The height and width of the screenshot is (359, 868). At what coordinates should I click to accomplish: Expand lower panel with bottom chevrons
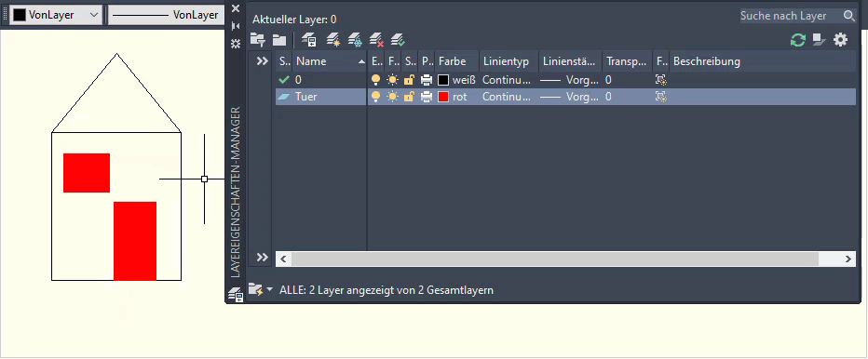point(263,258)
